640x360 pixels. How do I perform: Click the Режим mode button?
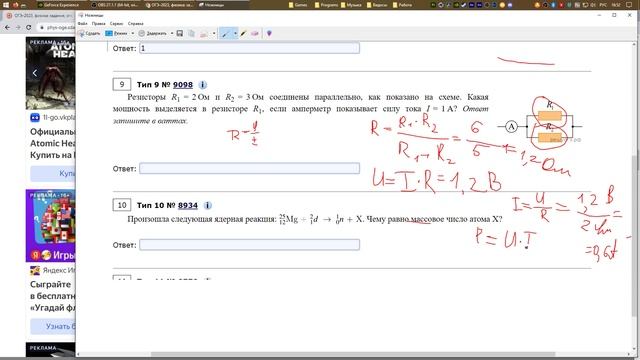click(x=116, y=33)
